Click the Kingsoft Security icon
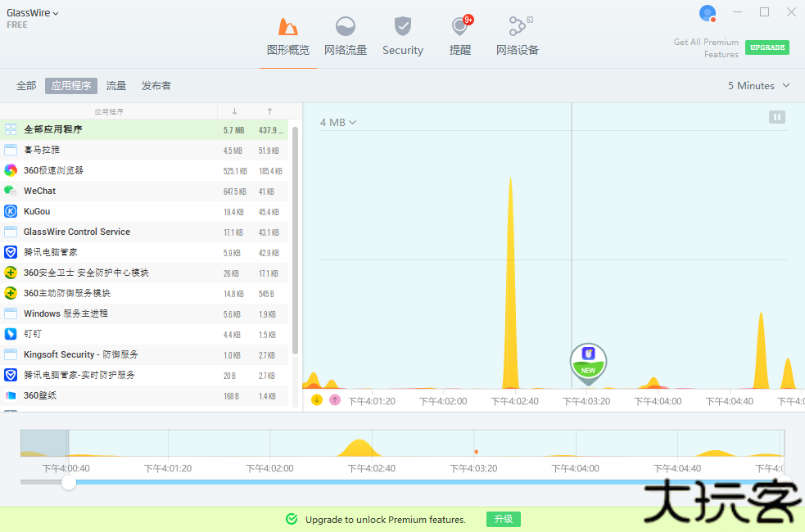 pyautogui.click(x=11, y=354)
